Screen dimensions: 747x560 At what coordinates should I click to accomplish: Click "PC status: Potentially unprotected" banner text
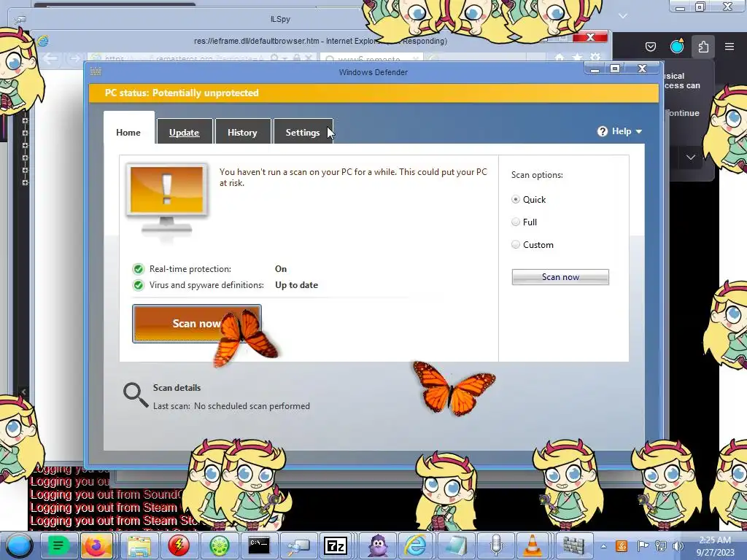(182, 93)
